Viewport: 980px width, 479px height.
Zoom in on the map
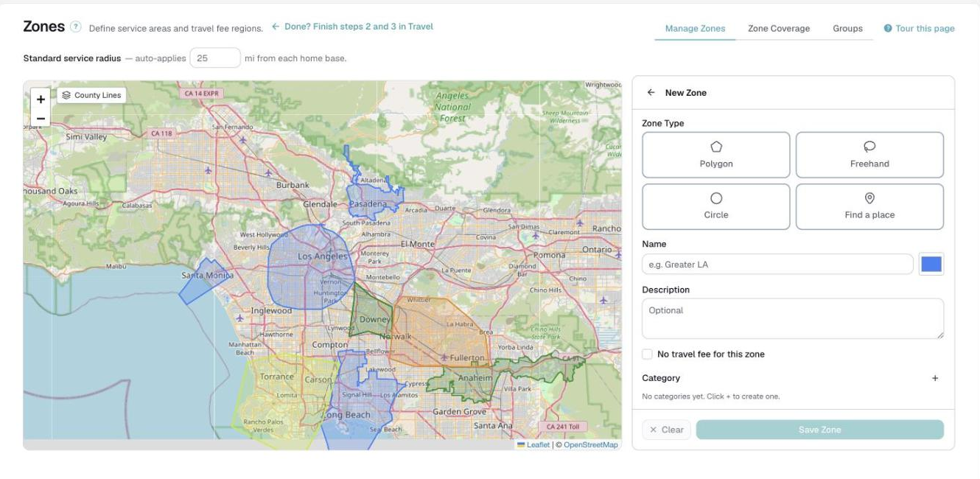coord(41,99)
